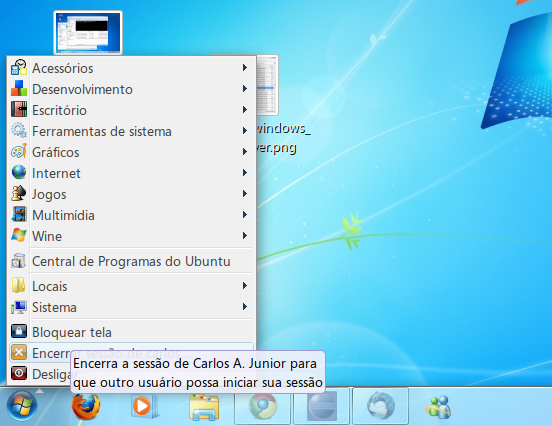The height and width of the screenshot is (426, 552).
Task: Open the messenger buddies taskbar icon
Action: coord(439,407)
